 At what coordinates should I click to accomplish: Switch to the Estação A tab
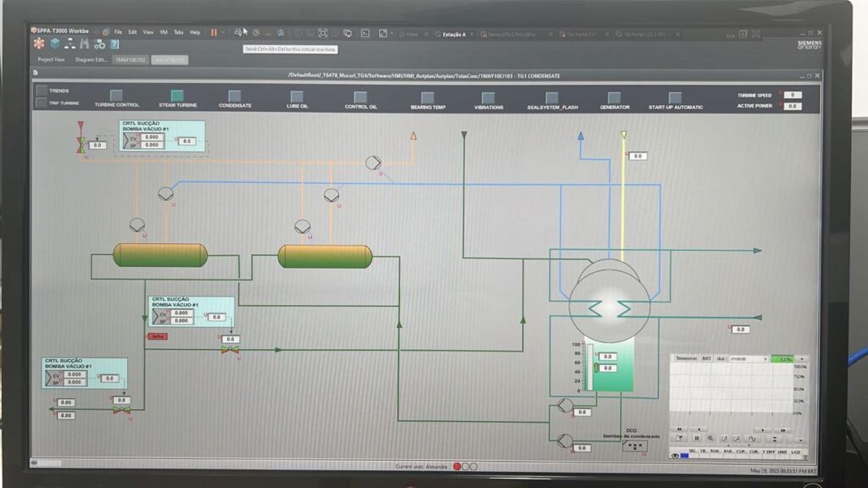click(x=453, y=34)
